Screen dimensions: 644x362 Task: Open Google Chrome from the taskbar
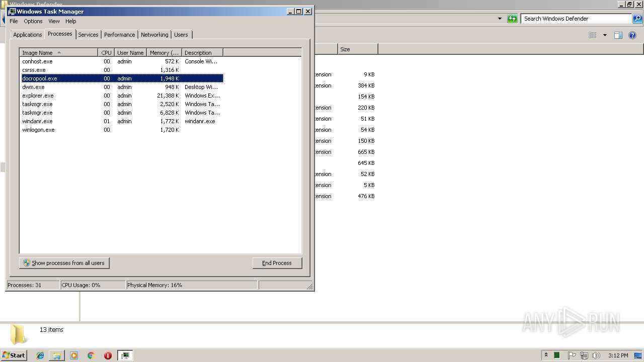(x=91, y=355)
